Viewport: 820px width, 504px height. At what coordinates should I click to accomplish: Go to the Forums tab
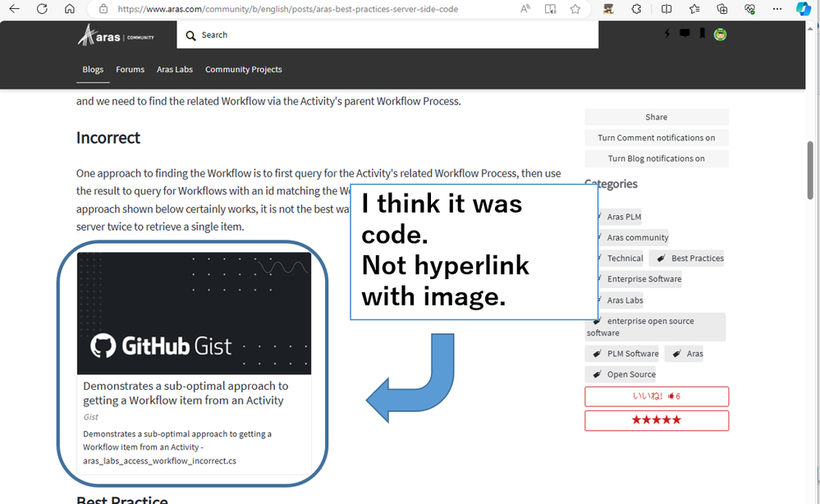(x=131, y=70)
